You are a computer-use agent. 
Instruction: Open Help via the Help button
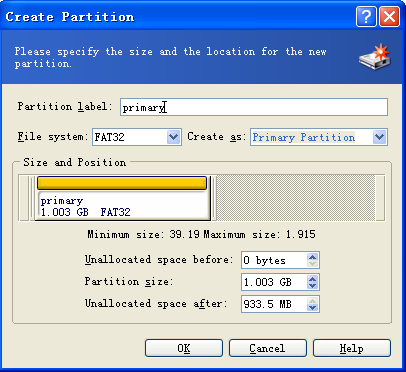pyautogui.click(x=352, y=348)
